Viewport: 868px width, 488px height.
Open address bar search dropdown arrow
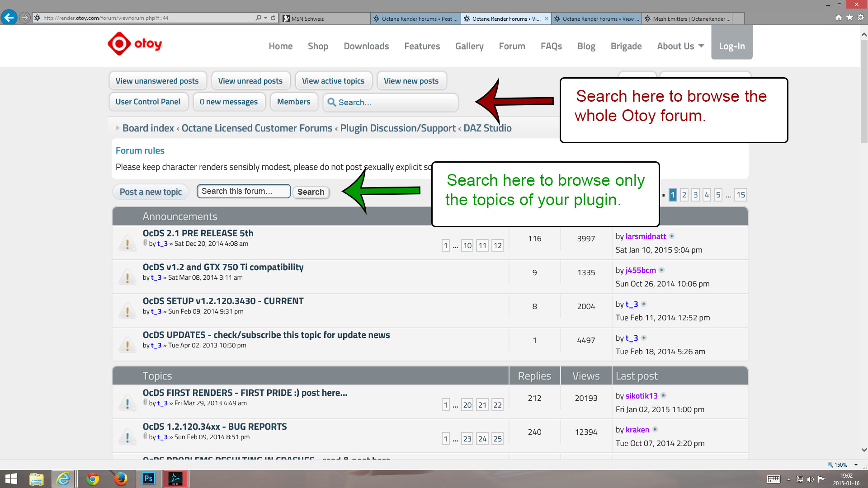(x=265, y=18)
